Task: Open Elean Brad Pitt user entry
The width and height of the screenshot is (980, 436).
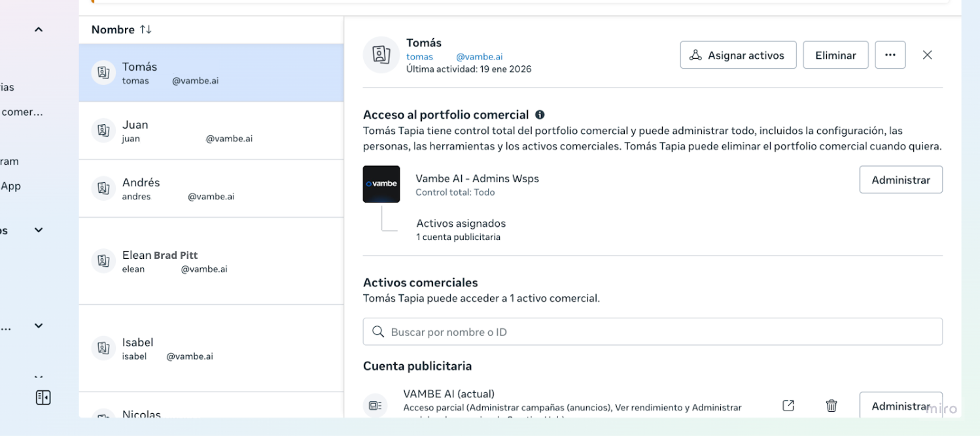Action: [211, 261]
